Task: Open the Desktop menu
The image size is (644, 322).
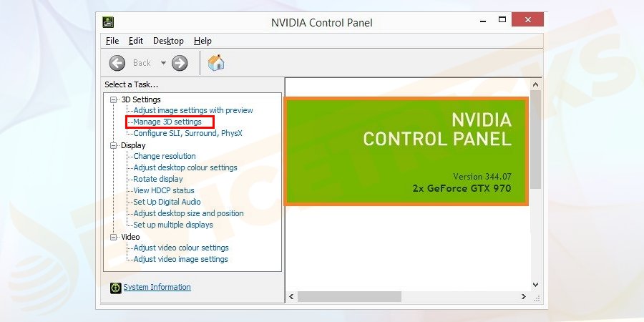Action: coord(168,41)
